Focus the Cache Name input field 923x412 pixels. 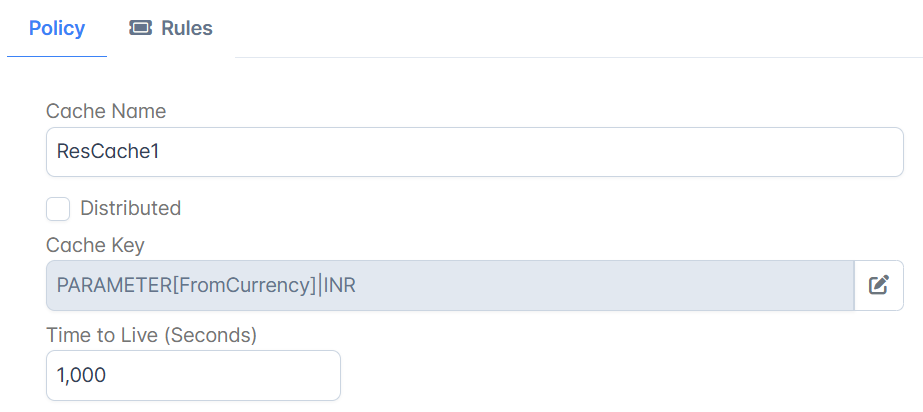[x=474, y=152]
